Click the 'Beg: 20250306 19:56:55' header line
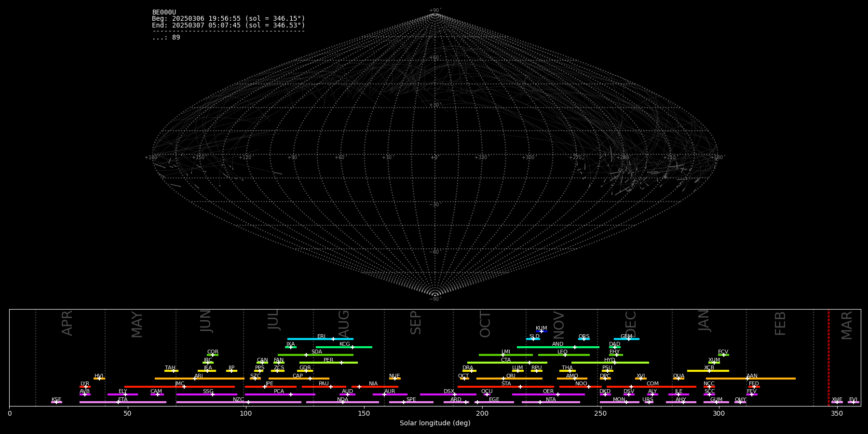Viewport: 868px width, 434px height. (229, 19)
